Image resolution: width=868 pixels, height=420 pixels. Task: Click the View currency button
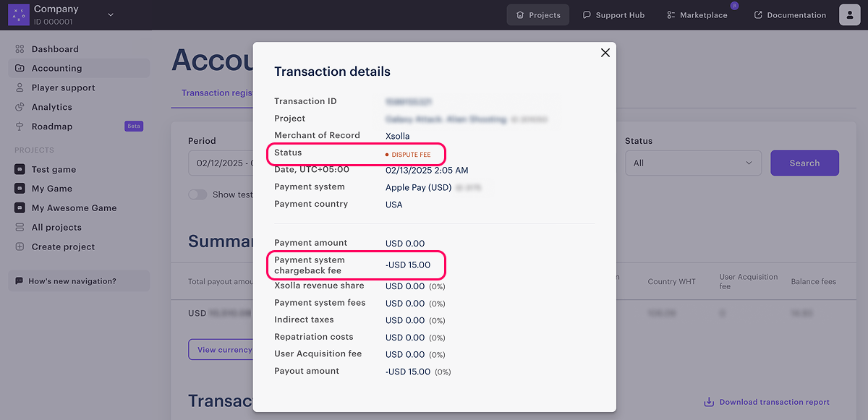tap(221, 350)
